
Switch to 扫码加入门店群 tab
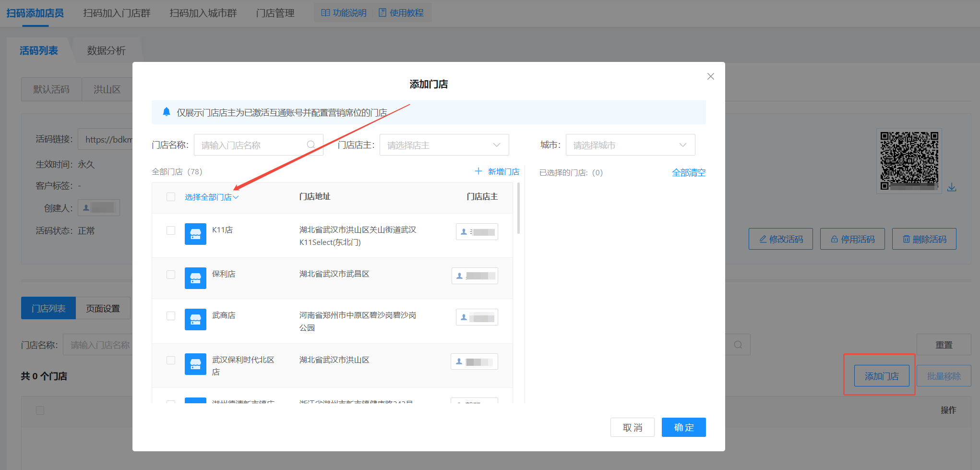pos(117,13)
